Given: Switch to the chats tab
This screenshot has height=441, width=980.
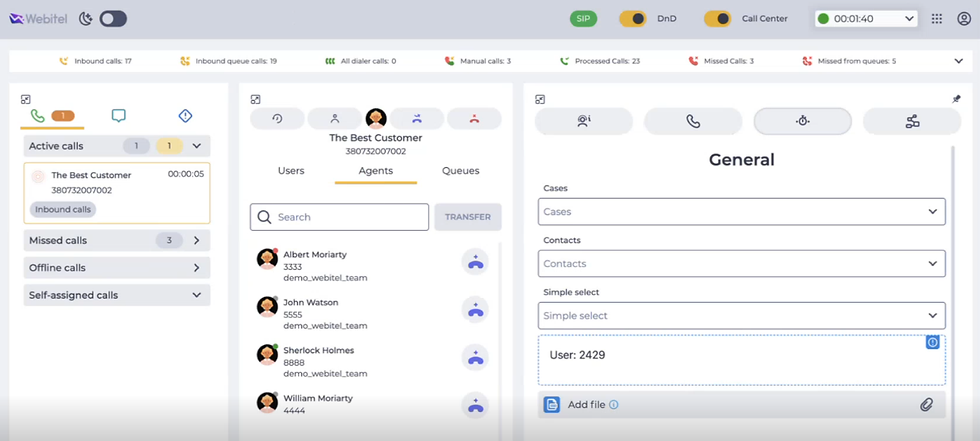Looking at the screenshot, I should (119, 116).
